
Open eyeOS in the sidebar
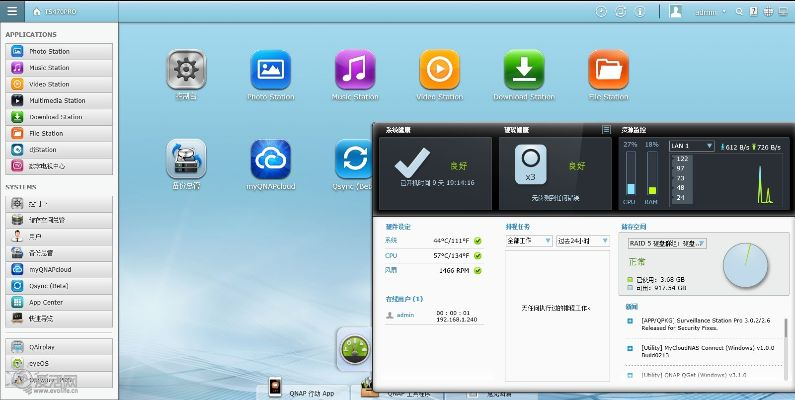tap(59, 363)
